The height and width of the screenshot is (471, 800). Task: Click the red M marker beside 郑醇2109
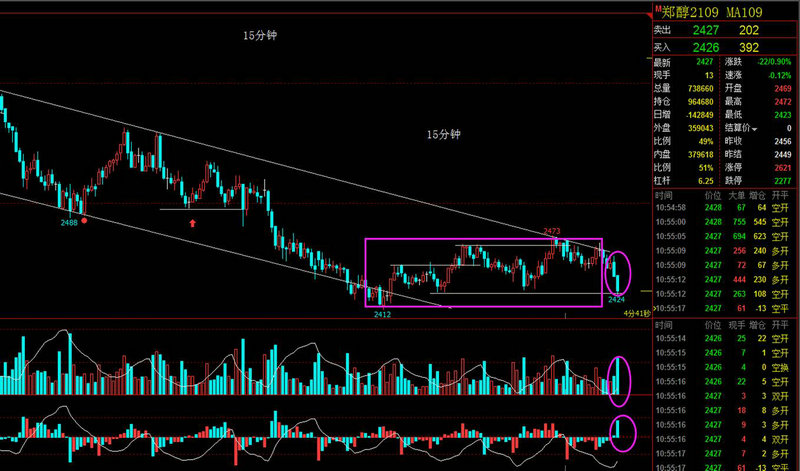pyautogui.click(x=657, y=8)
